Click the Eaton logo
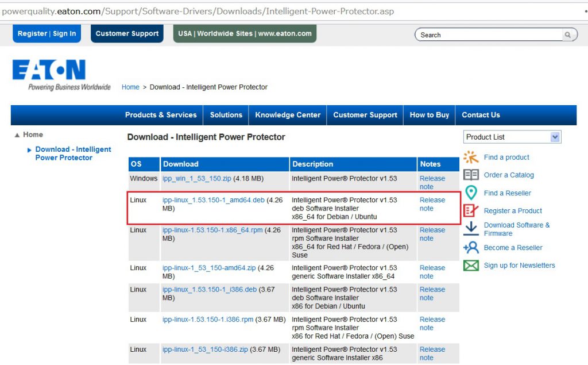This screenshot has width=588, height=365. click(49, 71)
